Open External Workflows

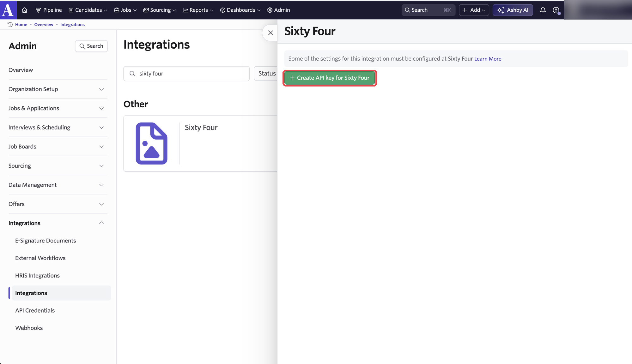40,258
